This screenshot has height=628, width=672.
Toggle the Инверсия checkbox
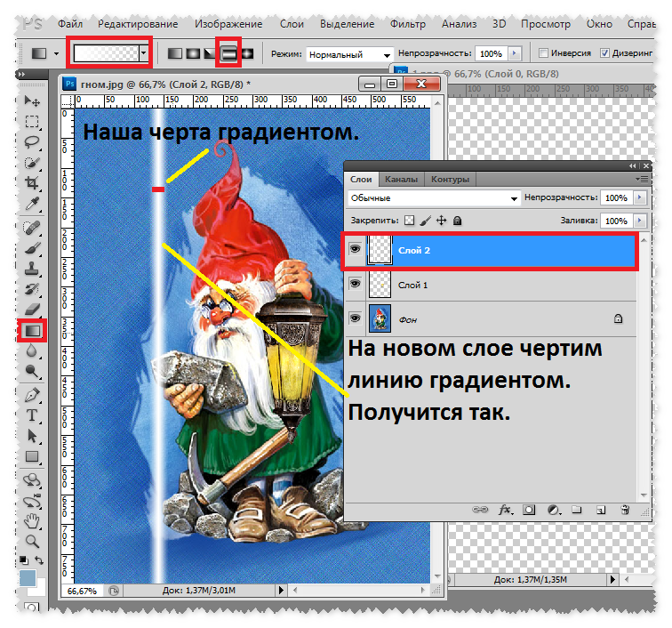tap(543, 53)
